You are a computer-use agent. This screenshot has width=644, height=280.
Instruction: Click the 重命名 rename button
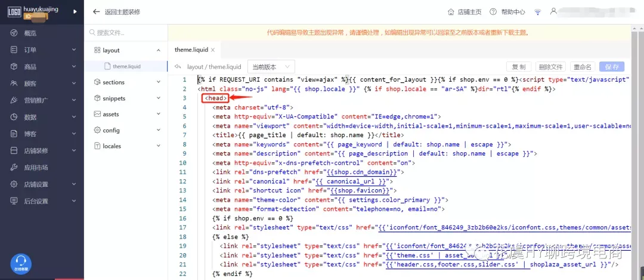(x=583, y=67)
